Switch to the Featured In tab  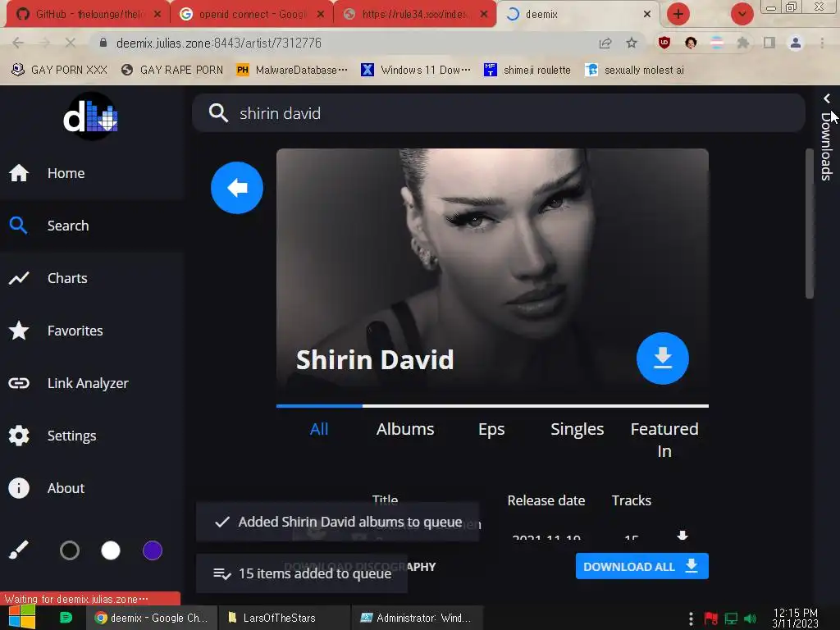coord(664,440)
